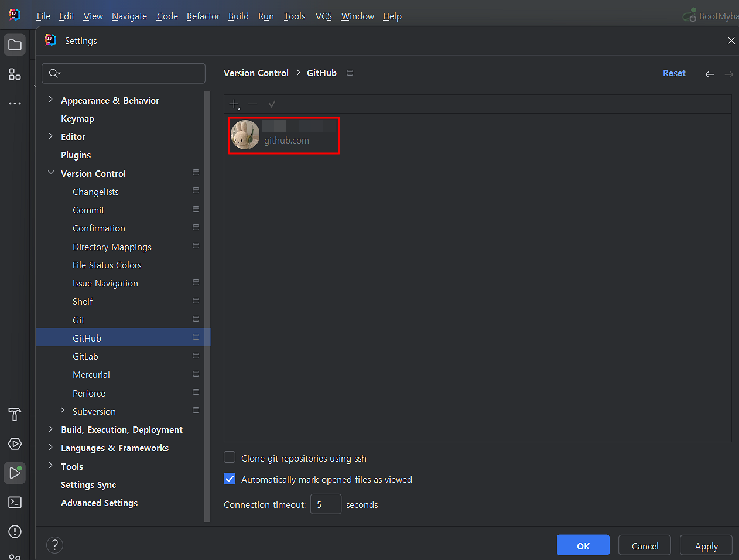The width and height of the screenshot is (739, 560).
Task: Select Plugins in settings tree
Action: (x=76, y=155)
